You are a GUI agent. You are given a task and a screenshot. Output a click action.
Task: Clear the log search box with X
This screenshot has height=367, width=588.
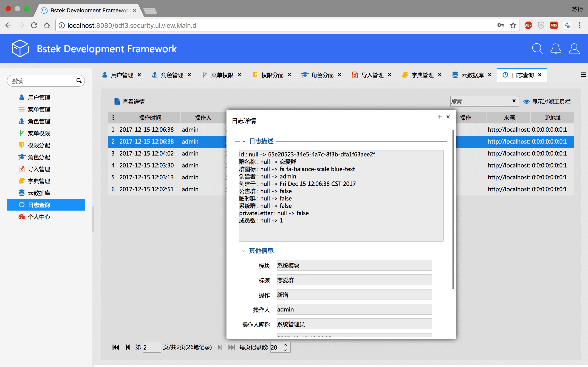click(x=514, y=101)
